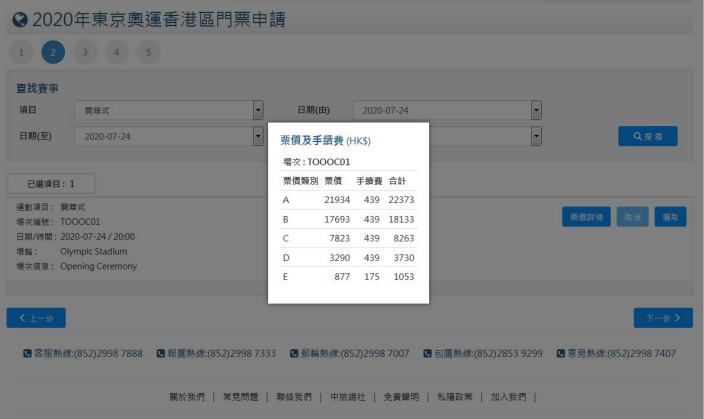This screenshot has height=419, width=704.
Task: Click the 票價詳情 button
Action: [x=586, y=217]
